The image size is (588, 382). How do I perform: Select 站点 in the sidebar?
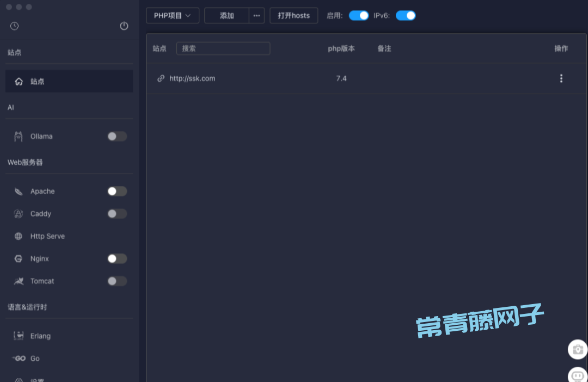pos(69,81)
